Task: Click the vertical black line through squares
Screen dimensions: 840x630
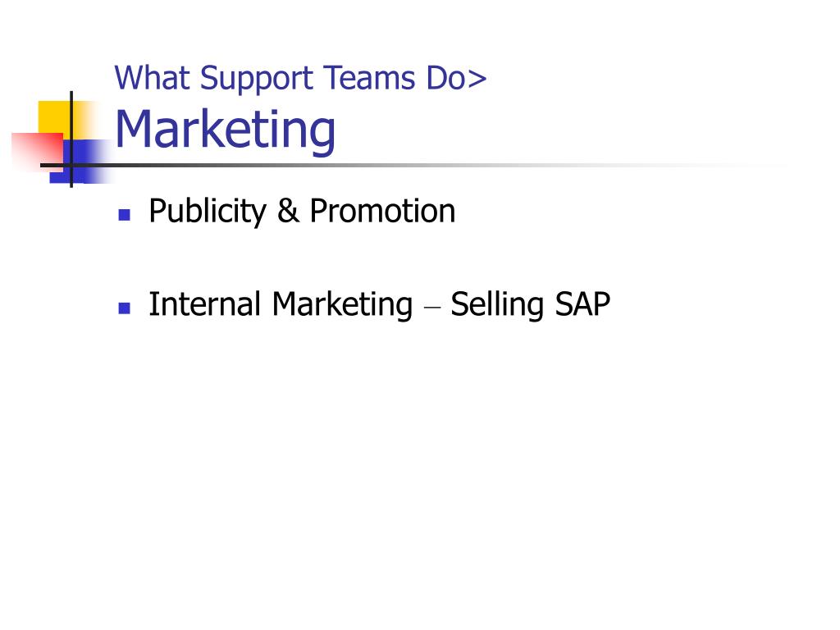Action: pos(71,139)
